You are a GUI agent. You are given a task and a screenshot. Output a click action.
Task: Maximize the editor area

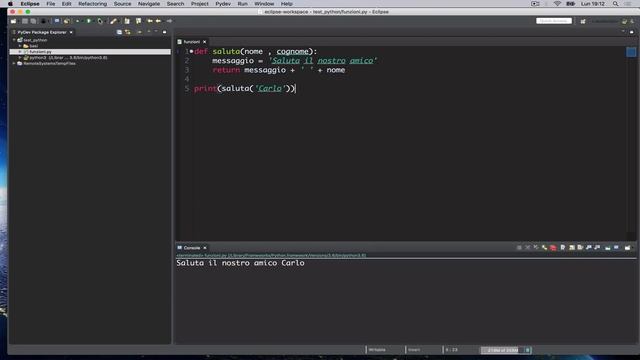pos(631,32)
